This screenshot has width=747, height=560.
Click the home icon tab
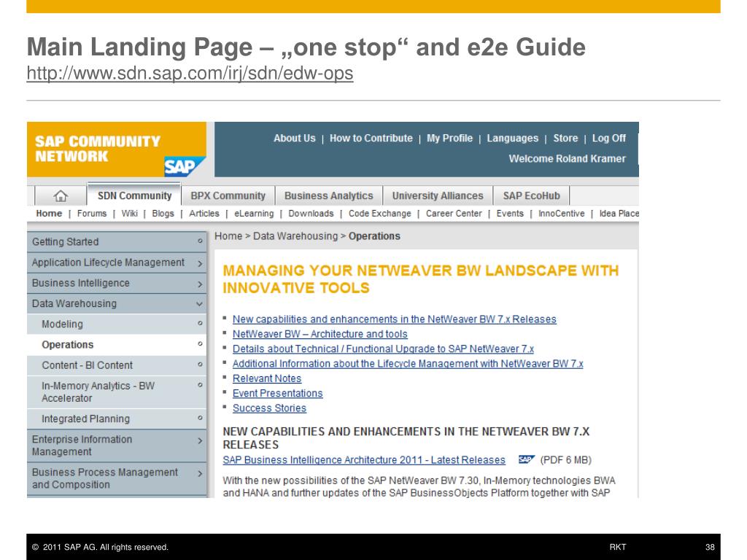tap(61, 195)
